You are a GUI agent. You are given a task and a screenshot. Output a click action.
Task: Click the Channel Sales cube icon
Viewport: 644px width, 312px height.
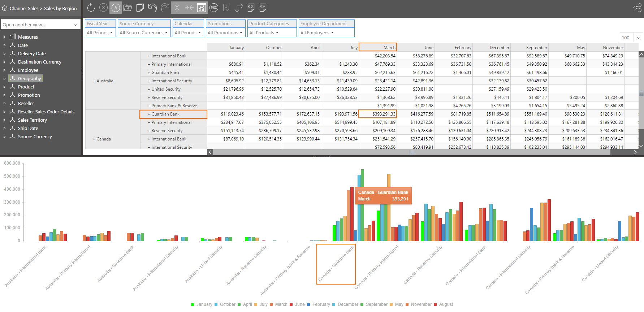point(5,8)
